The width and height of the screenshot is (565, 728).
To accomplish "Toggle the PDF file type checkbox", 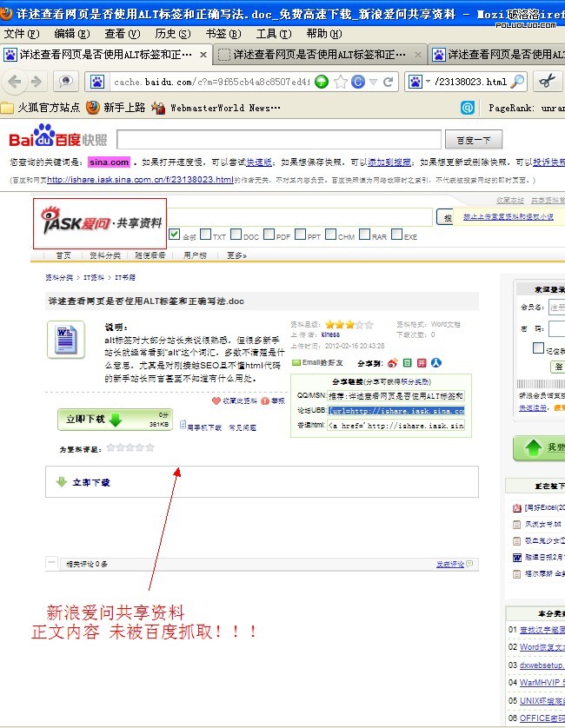I will (269, 235).
